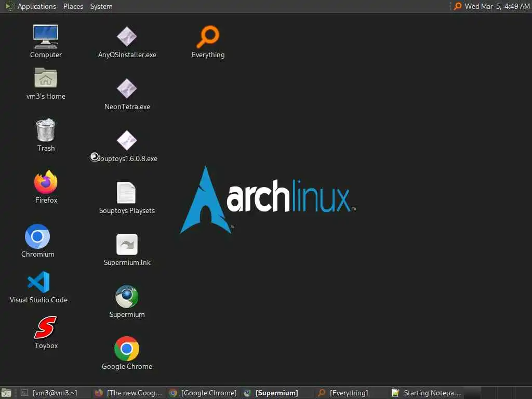Switch to Supermium taskbar window
The width and height of the screenshot is (532, 399).
(x=277, y=393)
